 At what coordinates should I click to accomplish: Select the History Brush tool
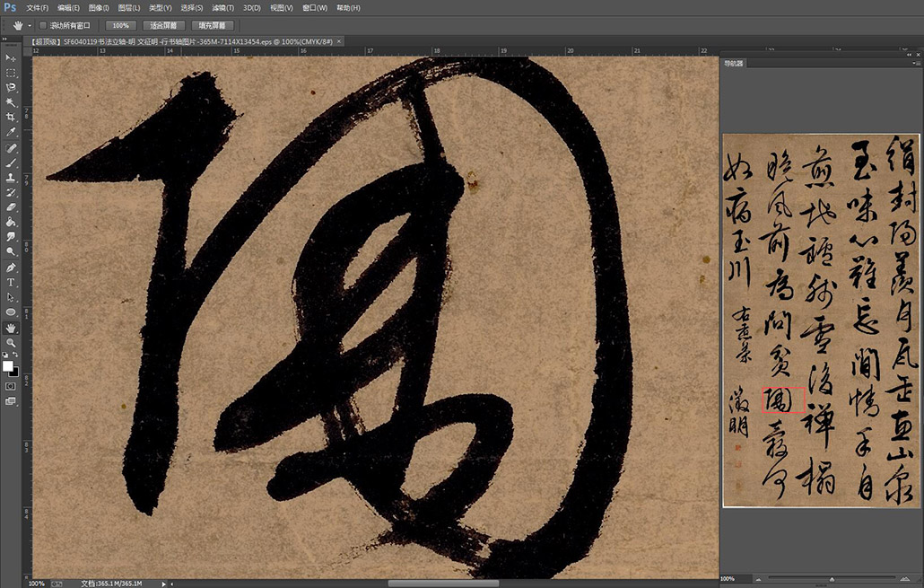pos(11,193)
